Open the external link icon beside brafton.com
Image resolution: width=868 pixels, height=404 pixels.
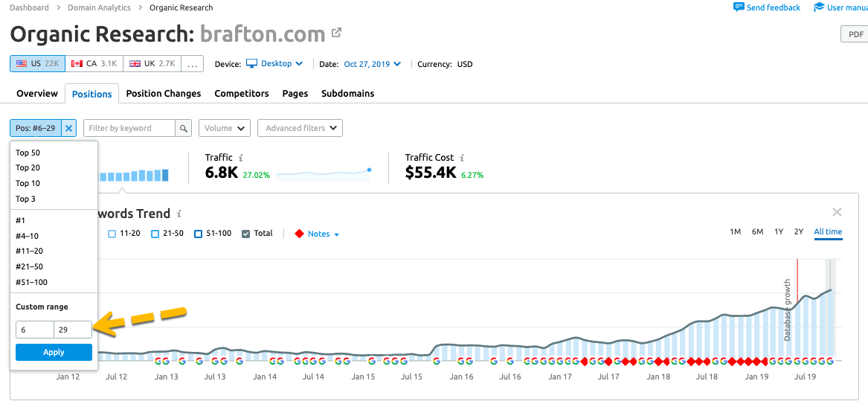point(336,33)
